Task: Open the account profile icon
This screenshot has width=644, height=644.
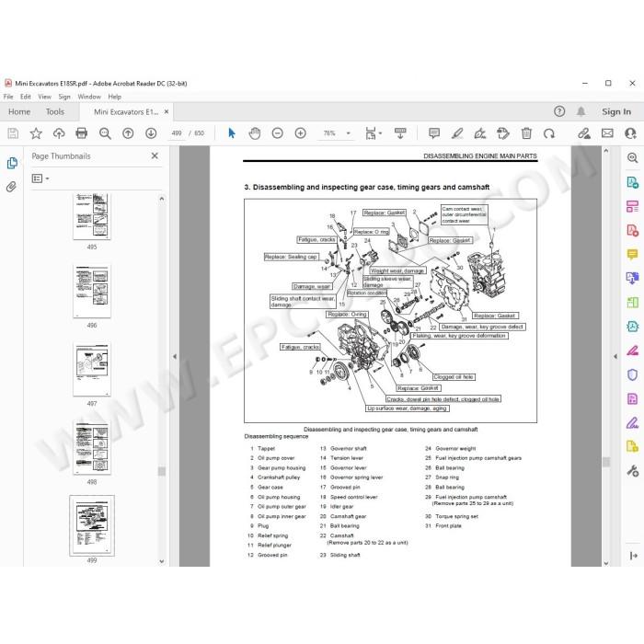Action: pyautogui.click(x=630, y=133)
